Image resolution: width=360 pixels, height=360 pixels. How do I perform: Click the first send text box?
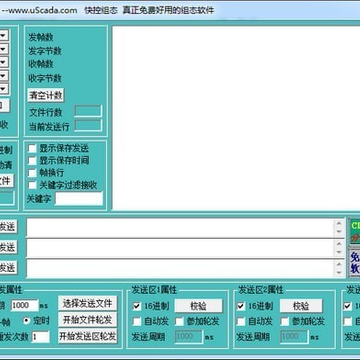[185, 227]
